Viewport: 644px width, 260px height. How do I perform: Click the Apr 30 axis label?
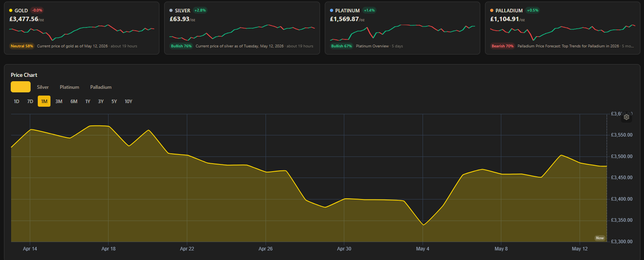(344, 249)
